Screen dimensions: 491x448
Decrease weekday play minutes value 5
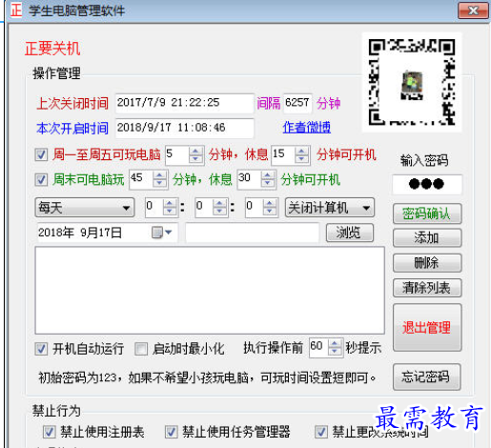pyautogui.click(x=195, y=159)
